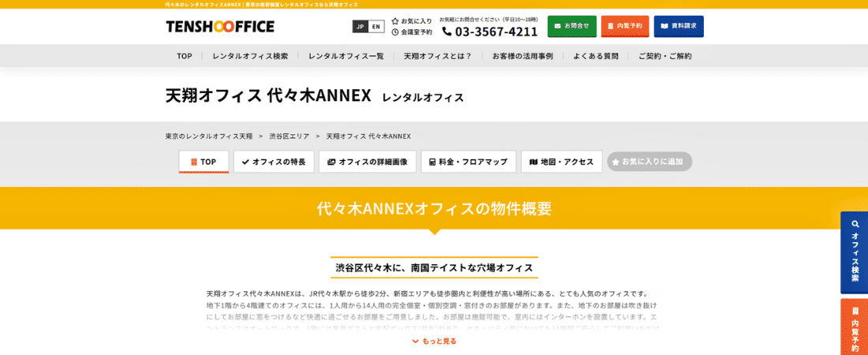Open レンタルオフィス検索 in navigation menu

click(x=250, y=56)
